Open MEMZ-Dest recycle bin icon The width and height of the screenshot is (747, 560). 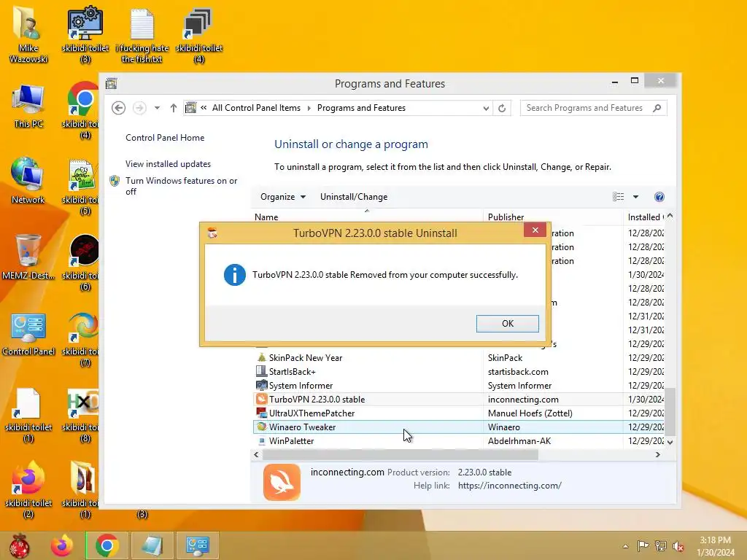coord(28,257)
